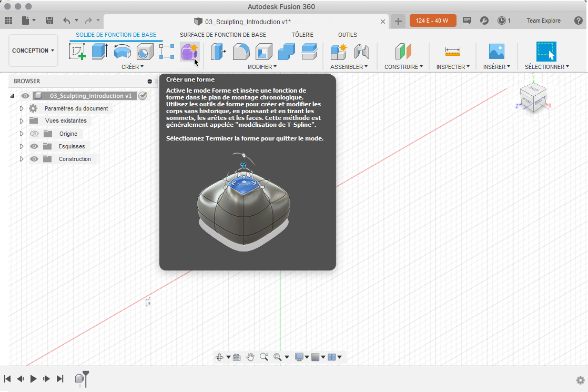Open the MODIFIER dropdown menu
The image size is (588, 392).
[262, 67]
